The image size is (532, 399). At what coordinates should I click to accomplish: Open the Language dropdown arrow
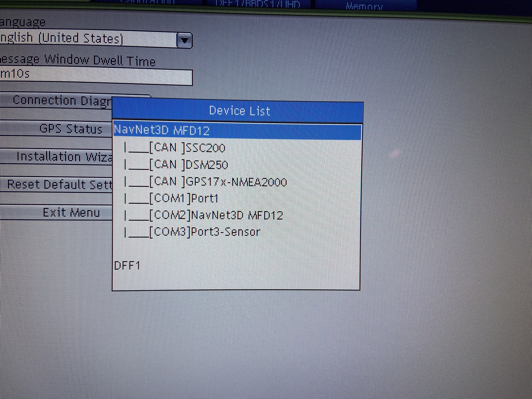coord(184,40)
